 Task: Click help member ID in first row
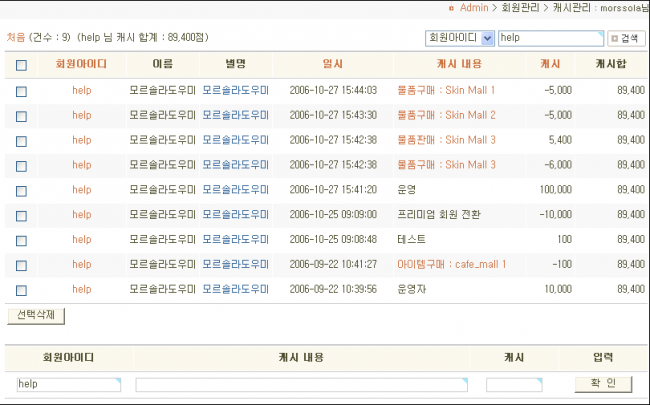click(x=81, y=90)
